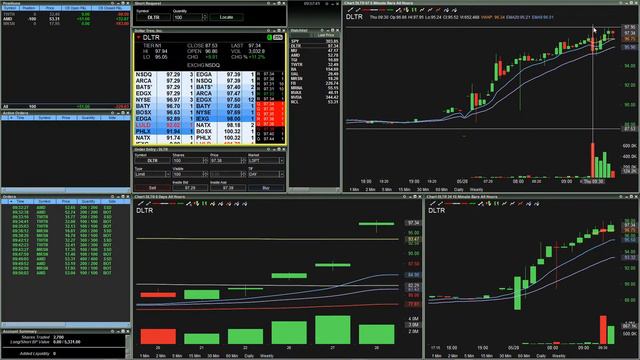
Task: Click the red Sell button in Order Entry
Action: (x=152, y=188)
